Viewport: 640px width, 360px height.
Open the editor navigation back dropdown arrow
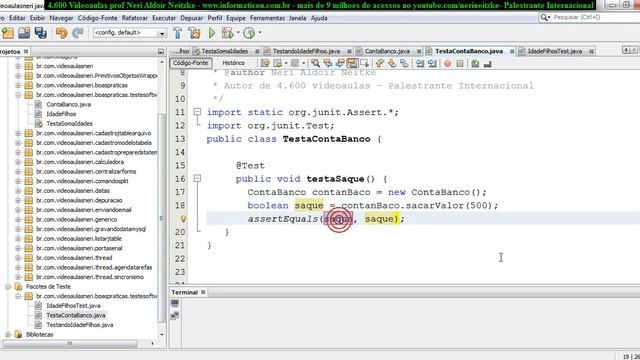[286, 63]
